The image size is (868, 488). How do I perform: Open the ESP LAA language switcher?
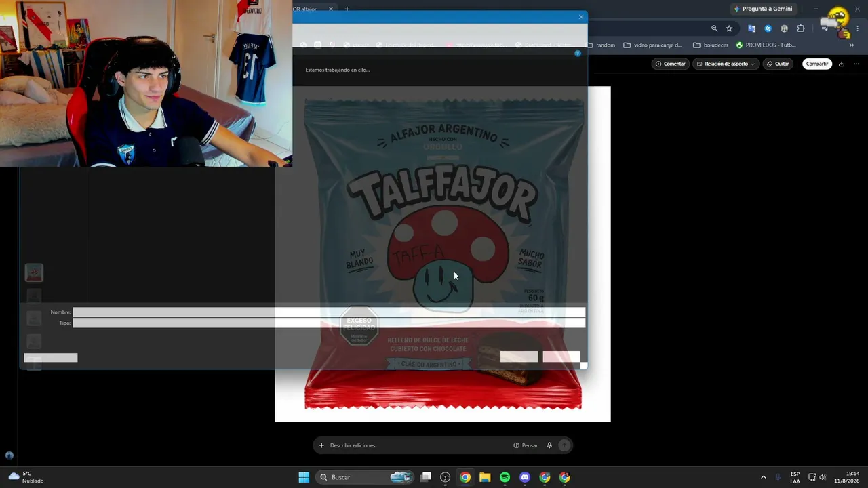pos(795,477)
